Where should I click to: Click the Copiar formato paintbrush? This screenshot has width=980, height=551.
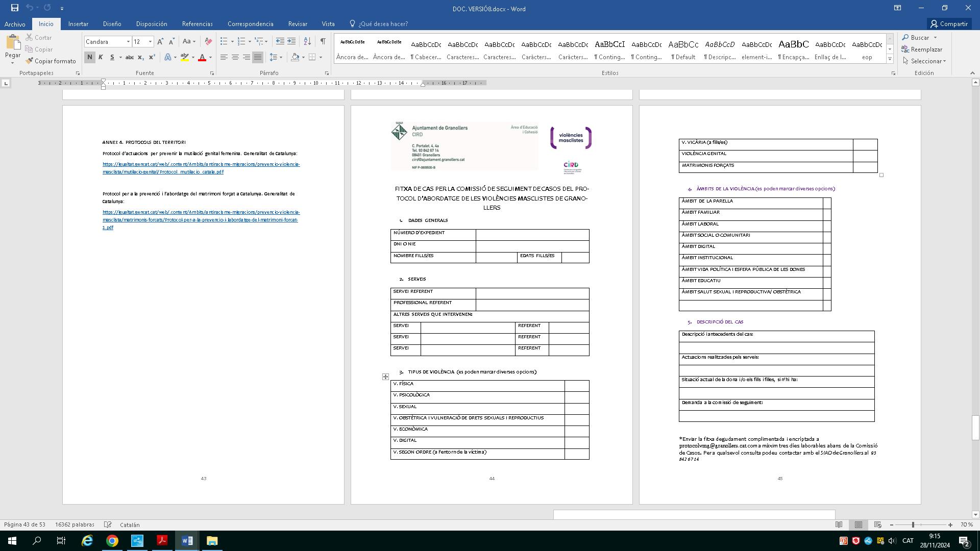(x=51, y=61)
